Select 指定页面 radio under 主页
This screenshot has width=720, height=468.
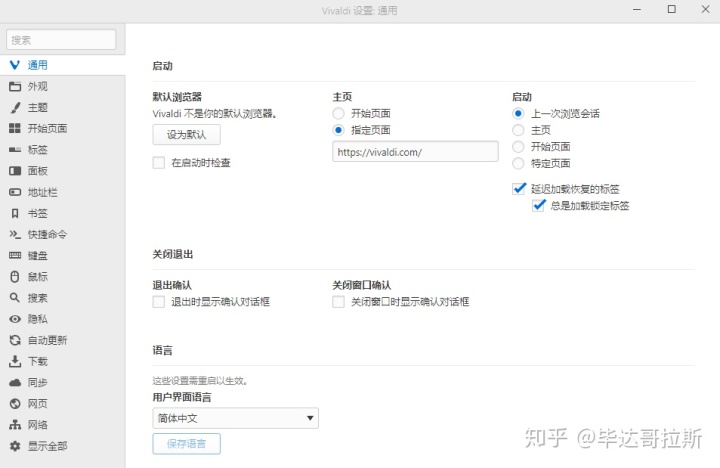tap(338, 130)
